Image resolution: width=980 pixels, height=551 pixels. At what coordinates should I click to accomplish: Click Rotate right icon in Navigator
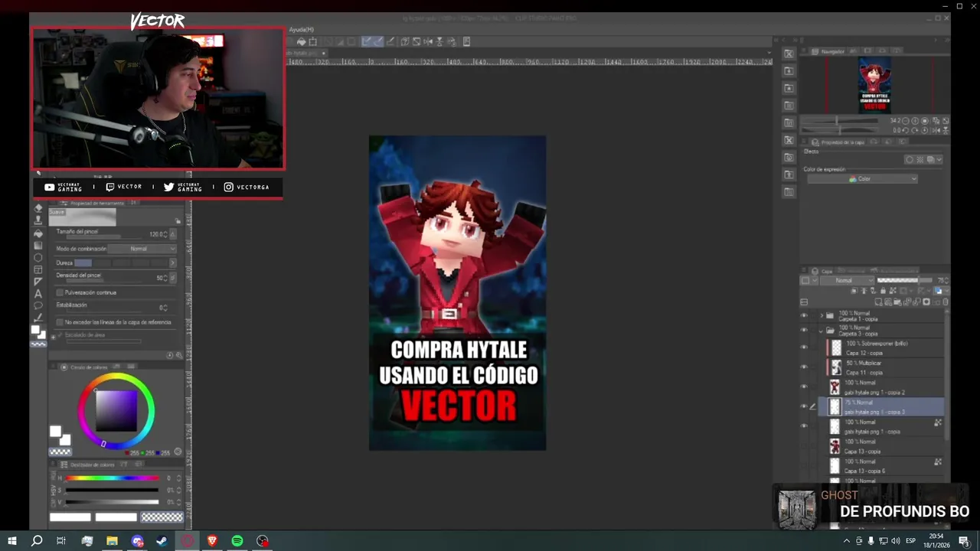click(915, 130)
